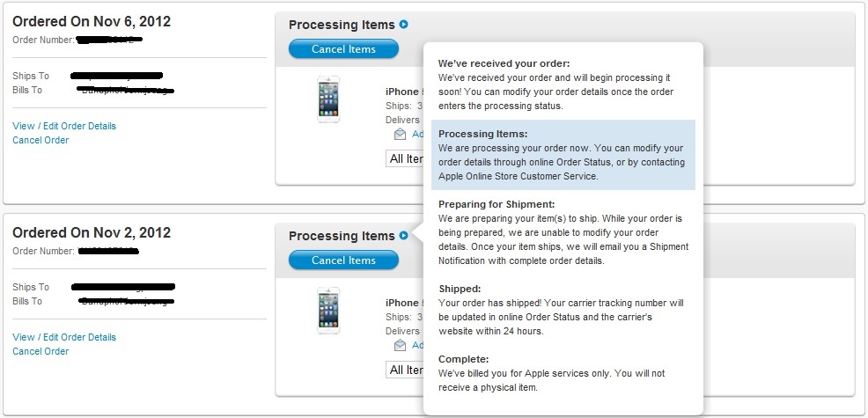This screenshot has height=418, width=868.
Task: Click the Shipped heading in the status tooltip
Action: (460, 289)
